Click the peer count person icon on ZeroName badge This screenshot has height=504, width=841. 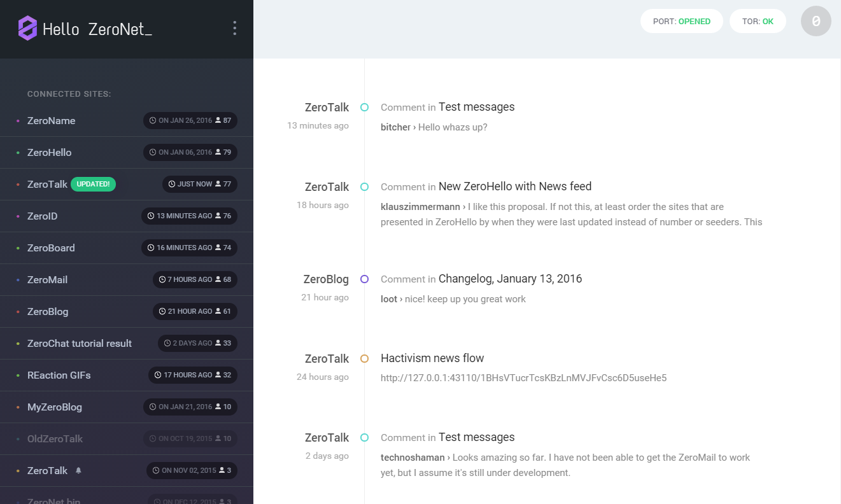(219, 120)
